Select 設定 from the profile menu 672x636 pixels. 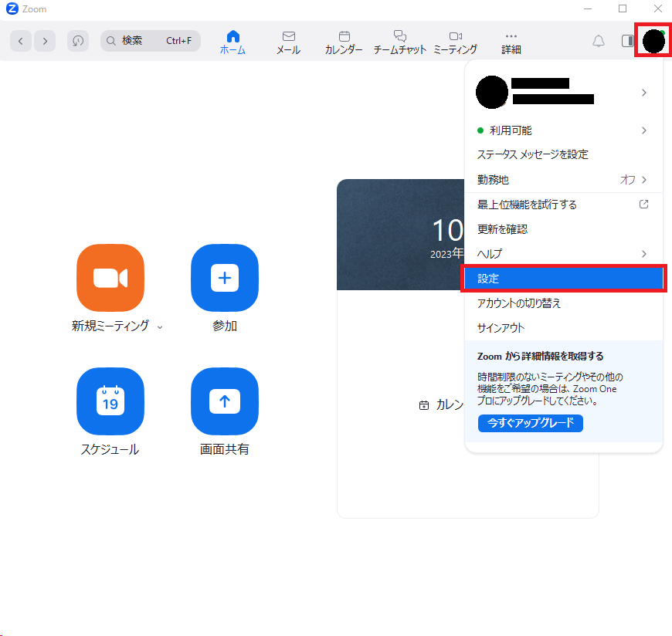pos(563,279)
